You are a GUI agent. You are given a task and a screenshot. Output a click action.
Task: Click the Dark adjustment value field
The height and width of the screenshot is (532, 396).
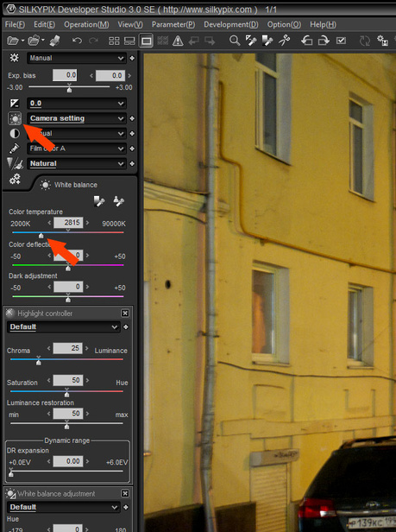[x=68, y=287]
